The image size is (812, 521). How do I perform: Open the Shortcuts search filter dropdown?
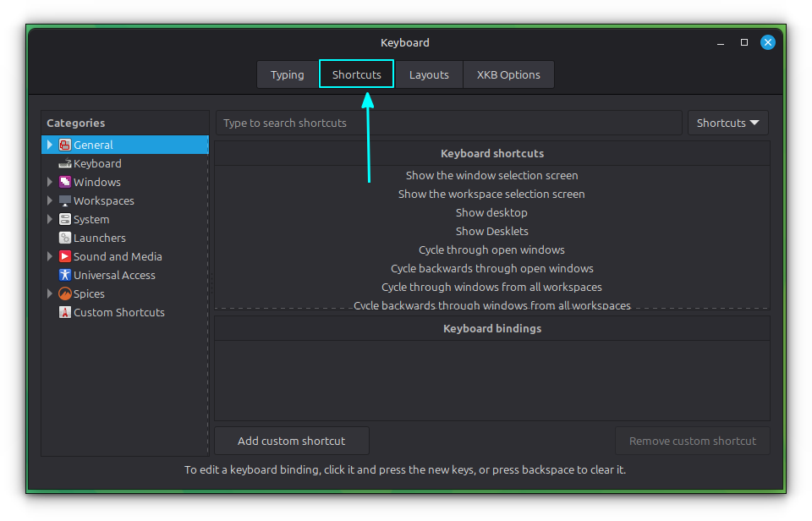pos(727,122)
